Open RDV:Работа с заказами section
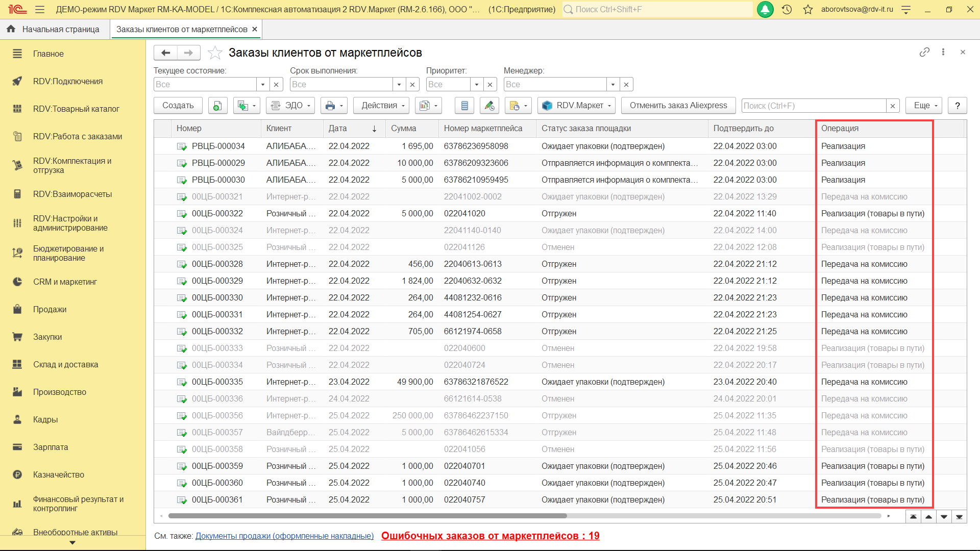 (x=78, y=136)
